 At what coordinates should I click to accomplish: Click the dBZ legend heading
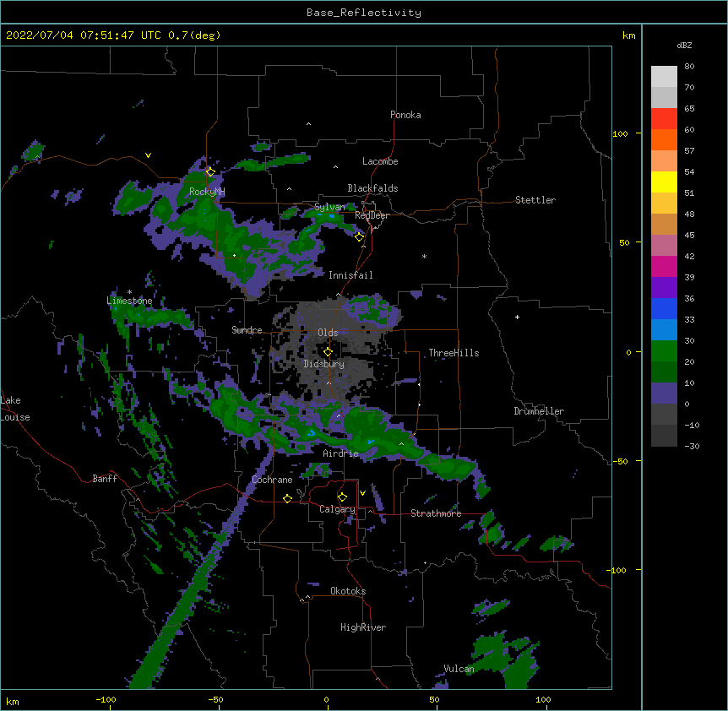684,46
